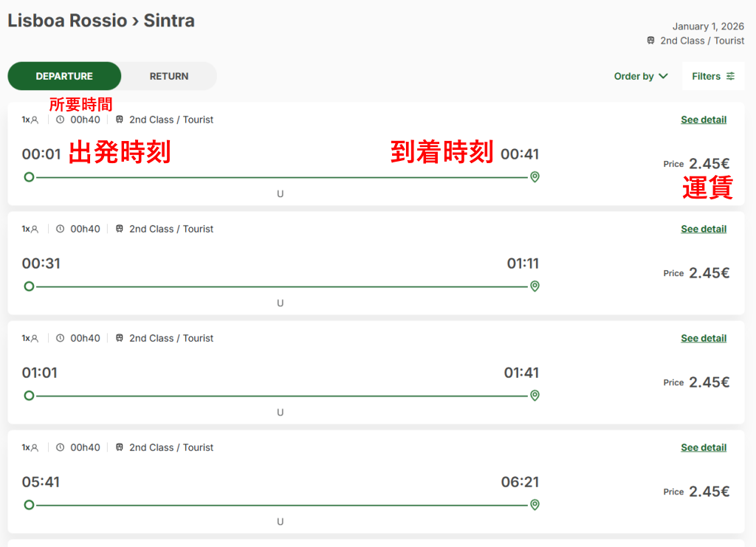Click the route line of the 00:31 train
This screenshot has height=547, width=756.
(281, 286)
